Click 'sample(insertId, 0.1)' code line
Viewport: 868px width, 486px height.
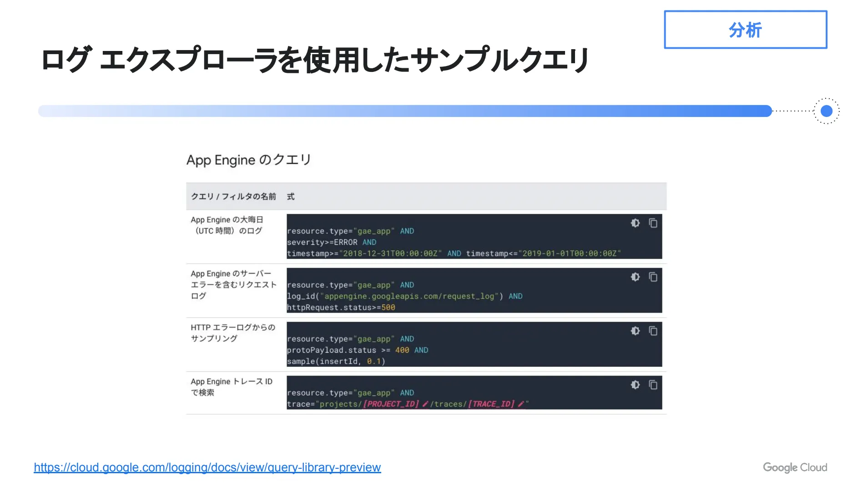click(336, 361)
